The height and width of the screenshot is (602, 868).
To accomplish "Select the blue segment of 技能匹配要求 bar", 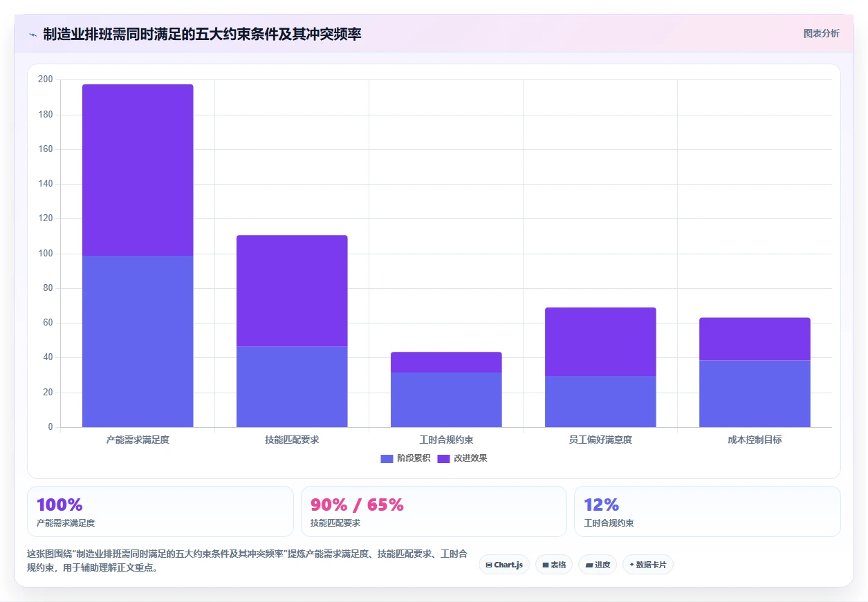I will pos(292,386).
